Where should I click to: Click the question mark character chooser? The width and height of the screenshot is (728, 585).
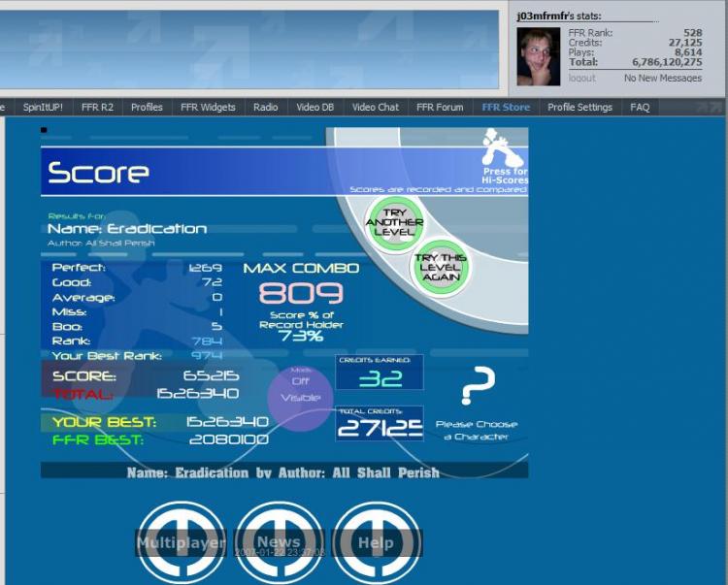[478, 385]
